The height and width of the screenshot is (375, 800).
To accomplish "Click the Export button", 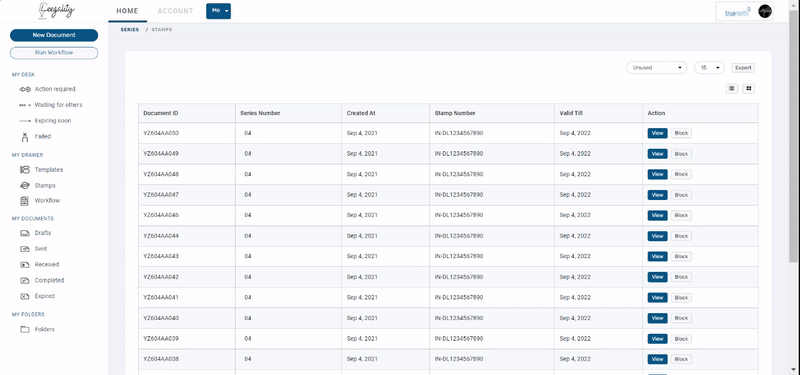I will 743,68.
